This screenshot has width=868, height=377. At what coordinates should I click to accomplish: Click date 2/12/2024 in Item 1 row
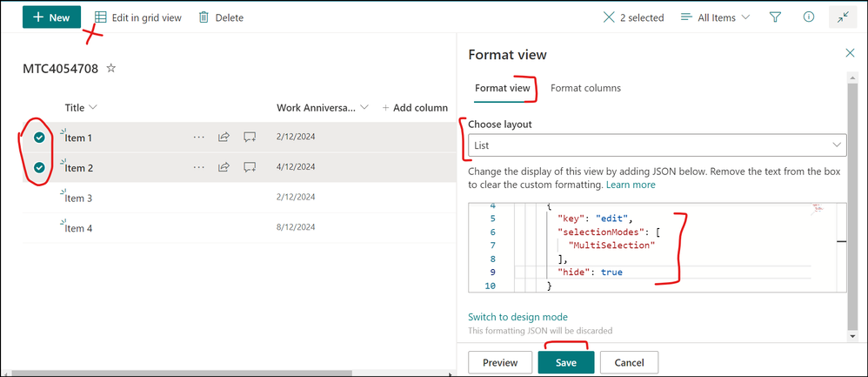point(296,137)
